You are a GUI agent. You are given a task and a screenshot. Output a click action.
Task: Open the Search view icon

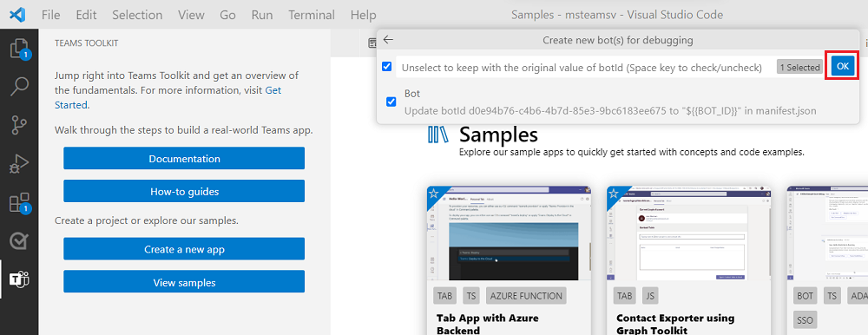click(x=19, y=87)
